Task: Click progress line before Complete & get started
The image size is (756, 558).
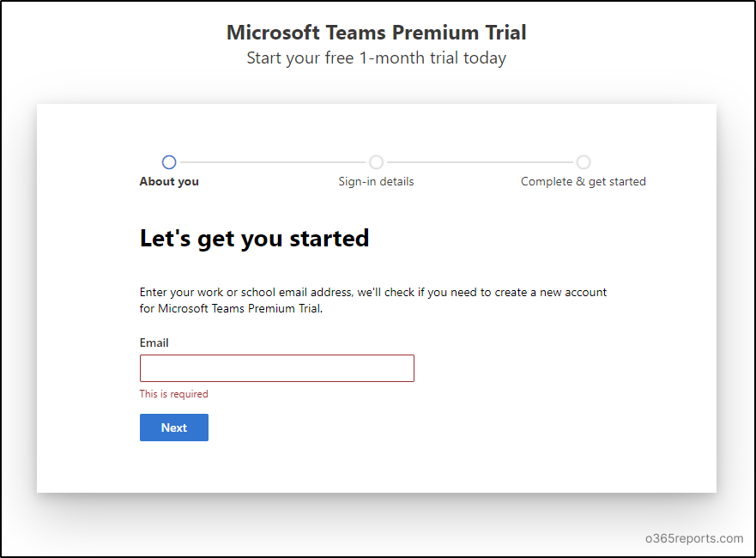Action: (x=480, y=162)
